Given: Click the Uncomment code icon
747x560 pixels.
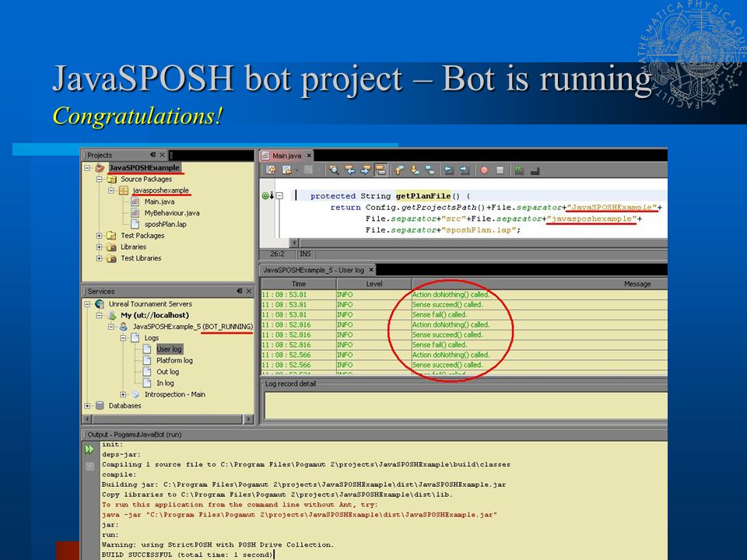Looking at the screenshot, I should (535, 170).
